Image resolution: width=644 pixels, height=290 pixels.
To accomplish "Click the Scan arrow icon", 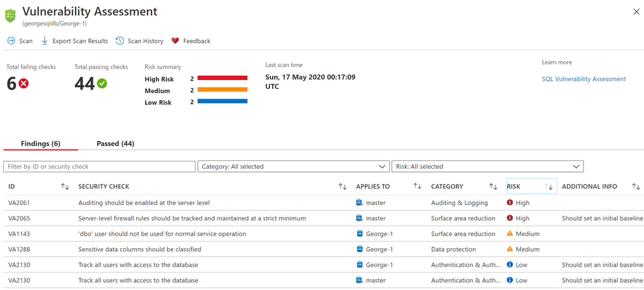I will point(11,41).
